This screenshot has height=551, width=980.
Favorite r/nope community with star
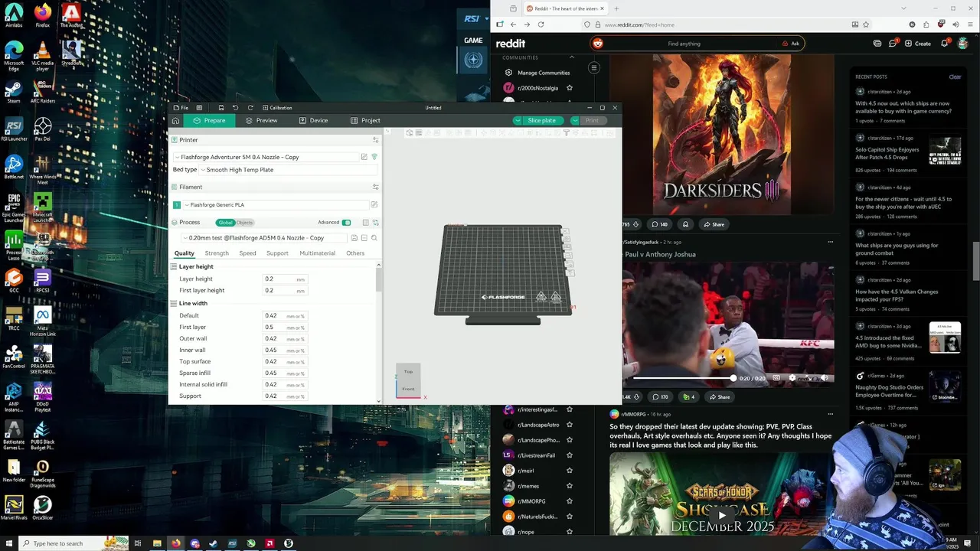click(x=570, y=532)
